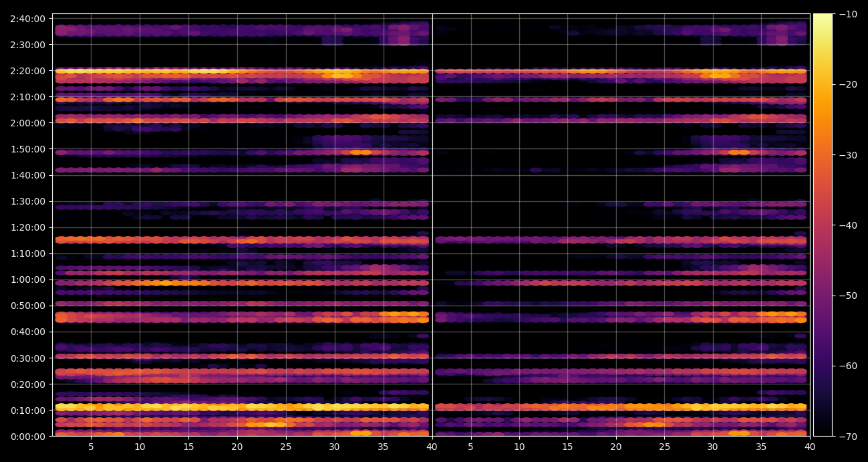Click x-axis label 25 of the left heatmap
The height and width of the screenshot is (462, 868).
pyautogui.click(x=286, y=447)
